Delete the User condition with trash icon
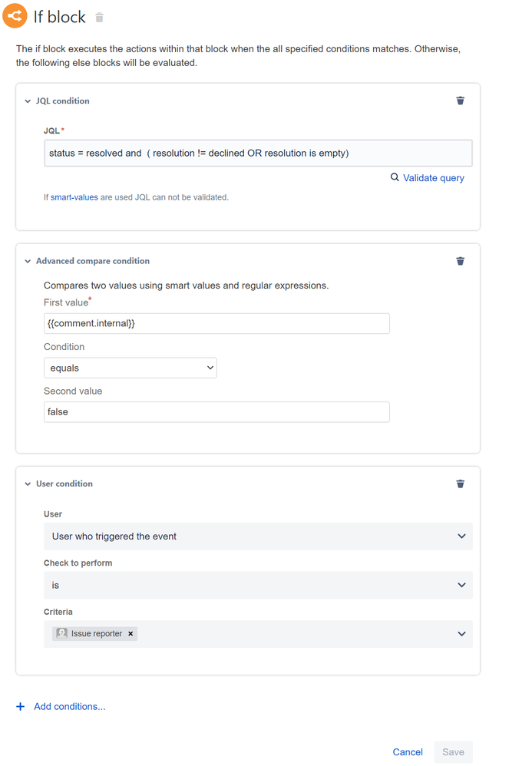 (460, 484)
